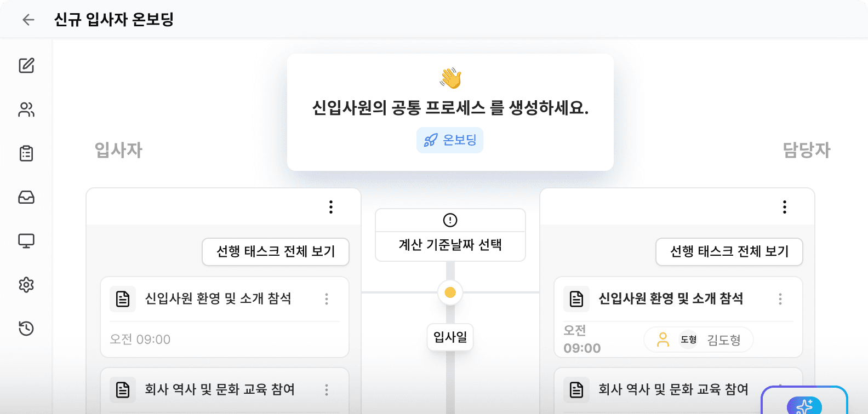Screen dimensions: 868x414
Task: Open the history clock icon in sidebar
Action: tap(26, 329)
